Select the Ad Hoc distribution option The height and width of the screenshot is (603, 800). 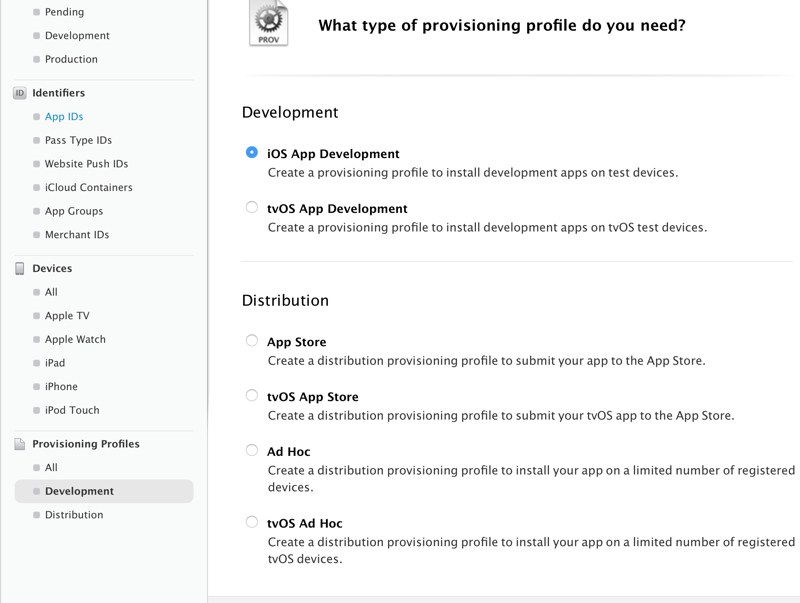pyautogui.click(x=252, y=451)
